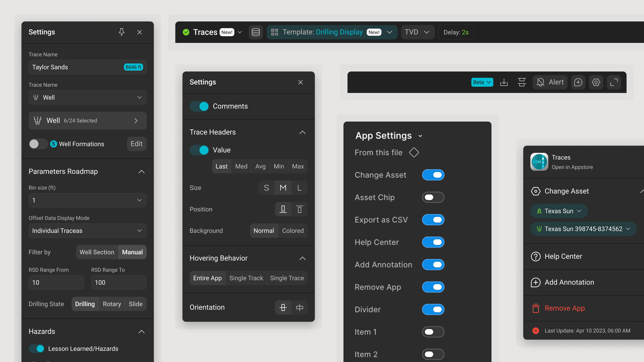Select Rotary drilling state
Image resolution: width=644 pixels, height=362 pixels.
112,304
